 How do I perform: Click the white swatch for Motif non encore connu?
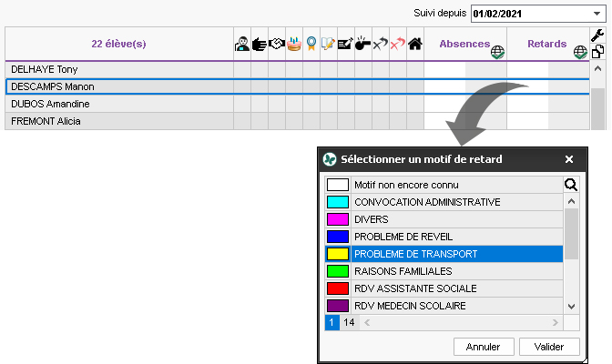point(338,185)
